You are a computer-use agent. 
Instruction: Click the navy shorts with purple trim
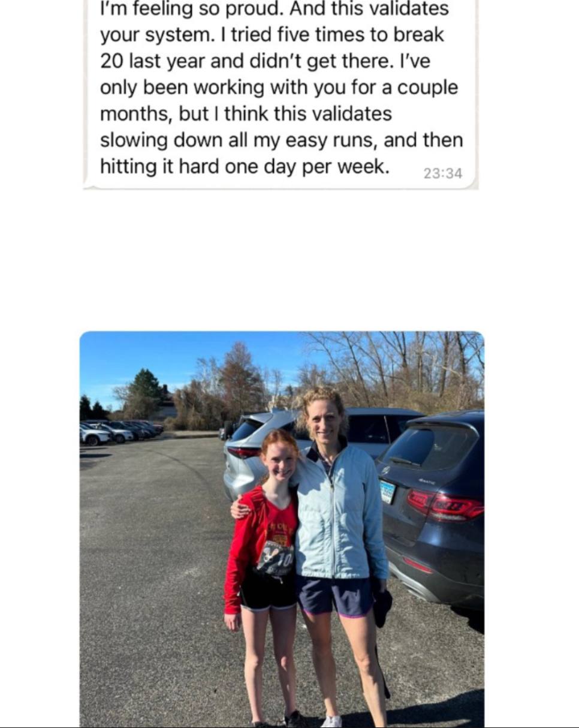[x=336, y=595]
